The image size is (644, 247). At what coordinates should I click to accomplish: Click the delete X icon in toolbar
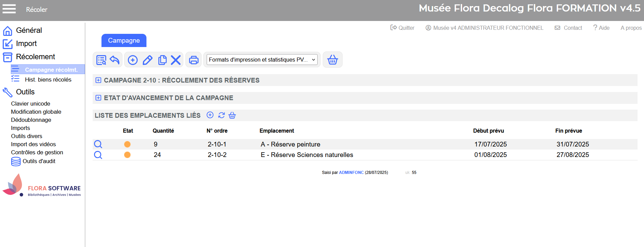click(176, 60)
